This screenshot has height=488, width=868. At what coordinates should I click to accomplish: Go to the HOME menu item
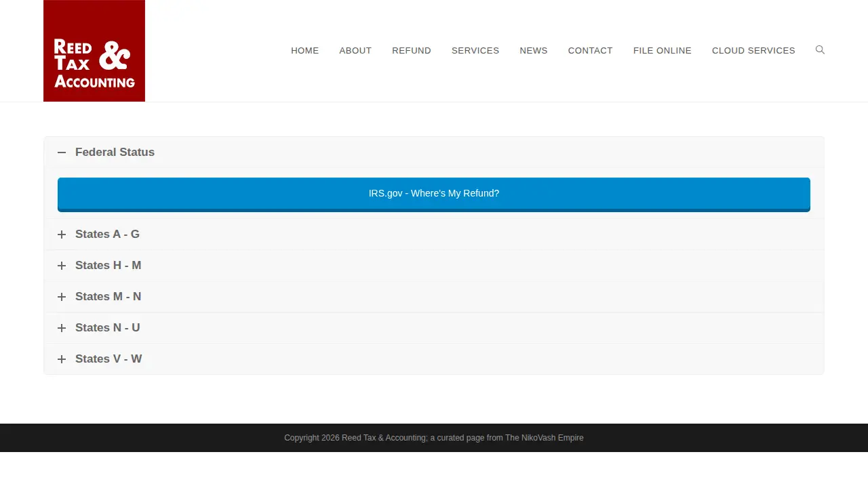pos(305,51)
